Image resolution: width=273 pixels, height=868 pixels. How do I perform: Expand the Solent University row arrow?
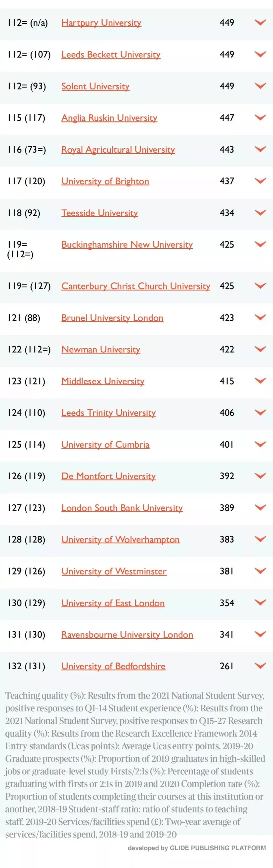(260, 86)
